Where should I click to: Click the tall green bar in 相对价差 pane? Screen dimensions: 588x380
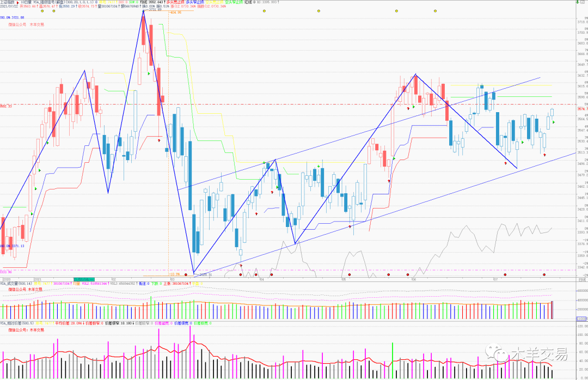coord(392,359)
